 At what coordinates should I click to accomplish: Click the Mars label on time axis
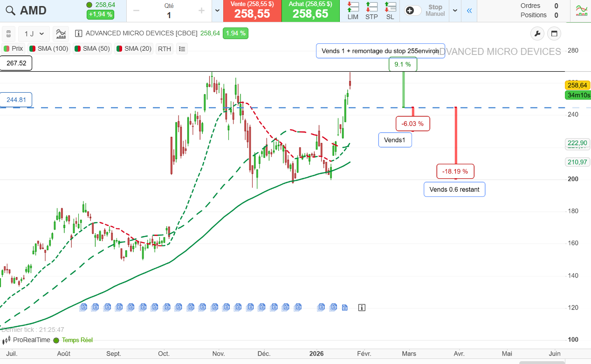tap(409, 354)
